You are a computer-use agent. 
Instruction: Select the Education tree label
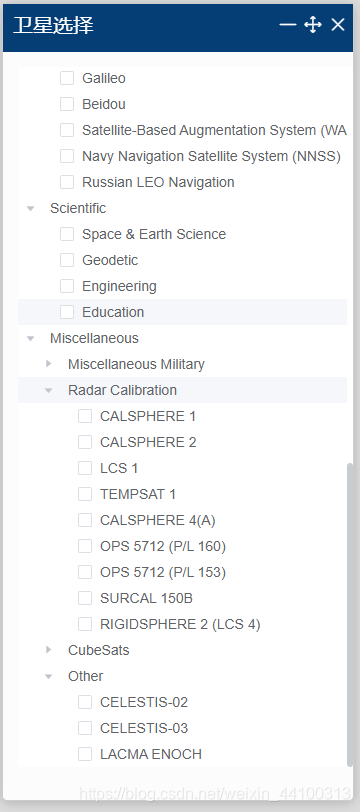[113, 312]
